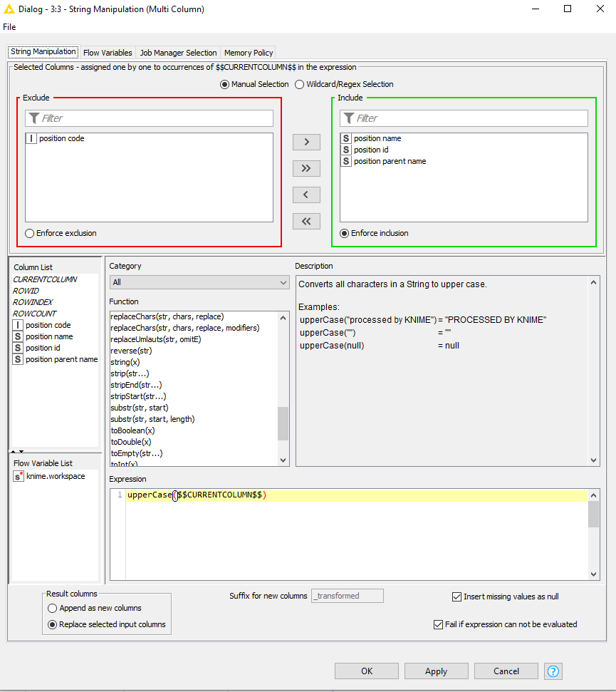Image resolution: width=616 pixels, height=692 pixels.
Task: Choose Enforce exclusion option
Action: (x=29, y=234)
